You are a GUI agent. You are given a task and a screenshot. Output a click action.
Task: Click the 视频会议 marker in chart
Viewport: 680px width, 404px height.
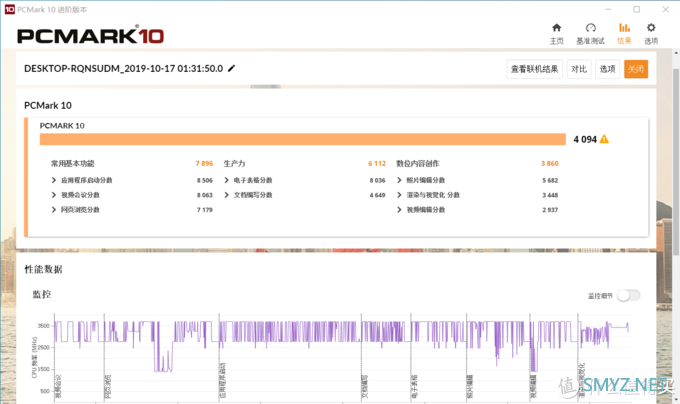pos(59,386)
